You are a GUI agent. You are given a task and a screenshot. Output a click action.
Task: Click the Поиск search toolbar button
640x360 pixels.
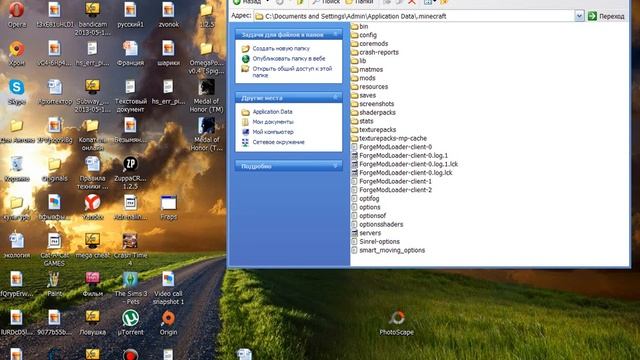pyautogui.click(x=327, y=2)
